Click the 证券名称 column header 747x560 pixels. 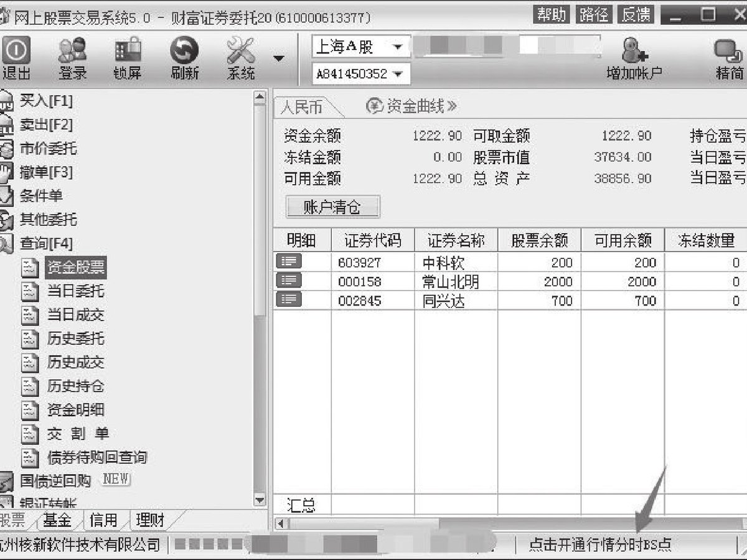(456, 241)
